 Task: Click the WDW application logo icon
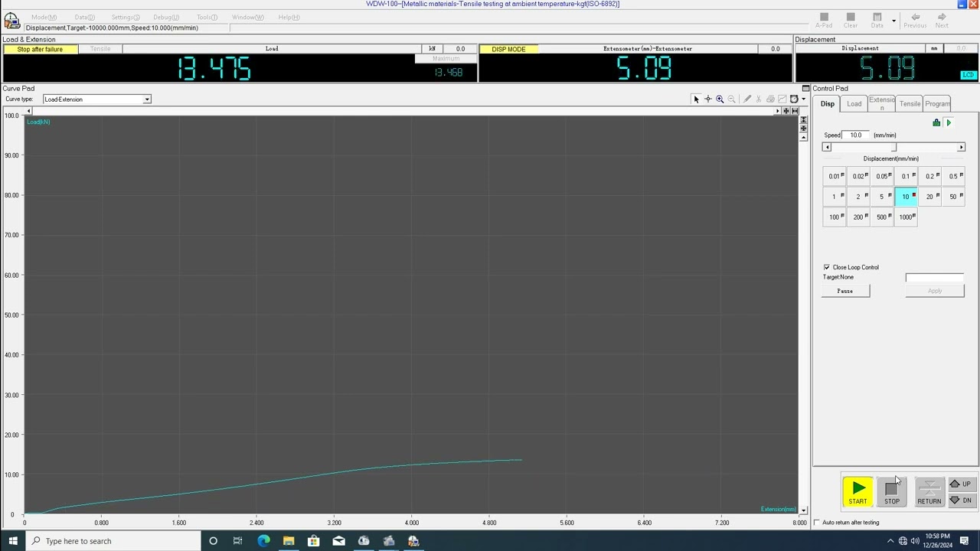(11, 21)
